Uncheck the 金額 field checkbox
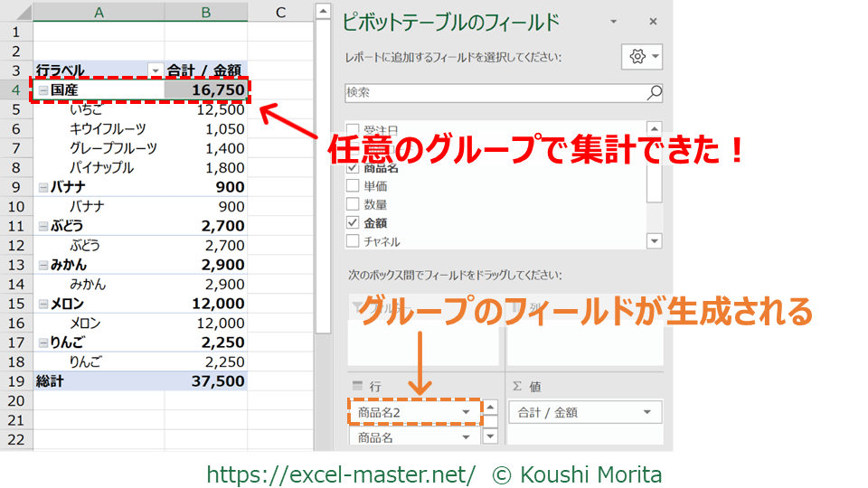This screenshot has height=488, width=868. pyautogui.click(x=353, y=223)
